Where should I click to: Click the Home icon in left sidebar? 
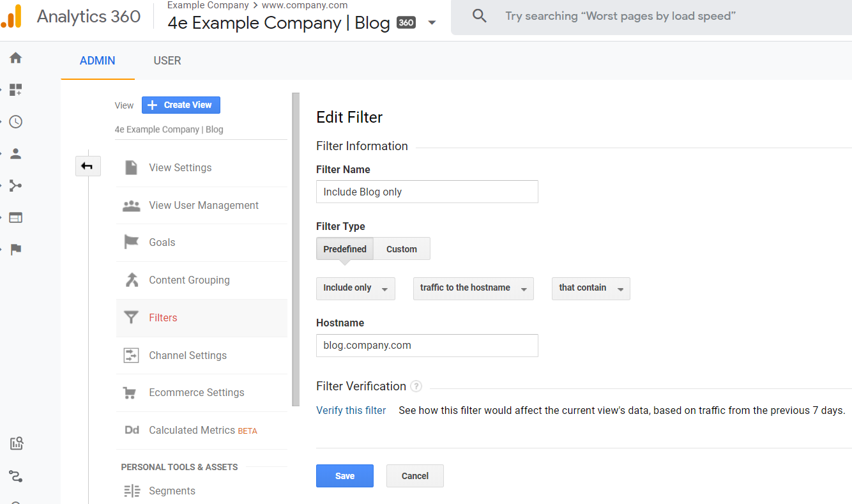[16, 58]
